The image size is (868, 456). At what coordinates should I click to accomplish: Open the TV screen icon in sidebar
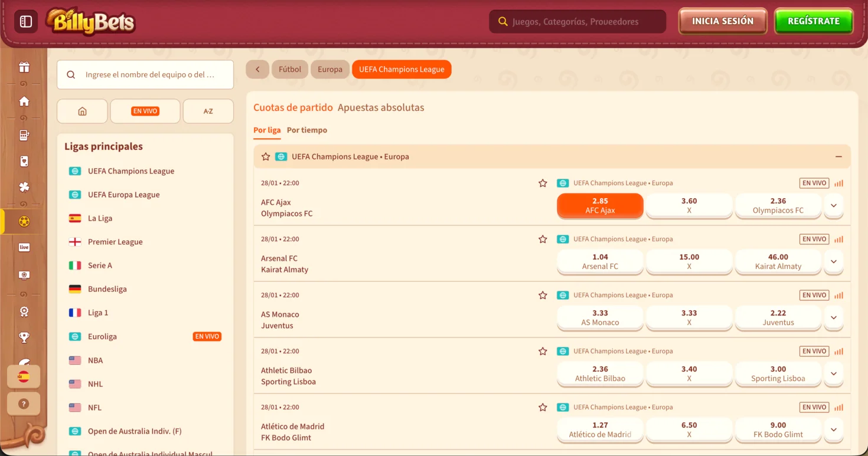pos(24,275)
